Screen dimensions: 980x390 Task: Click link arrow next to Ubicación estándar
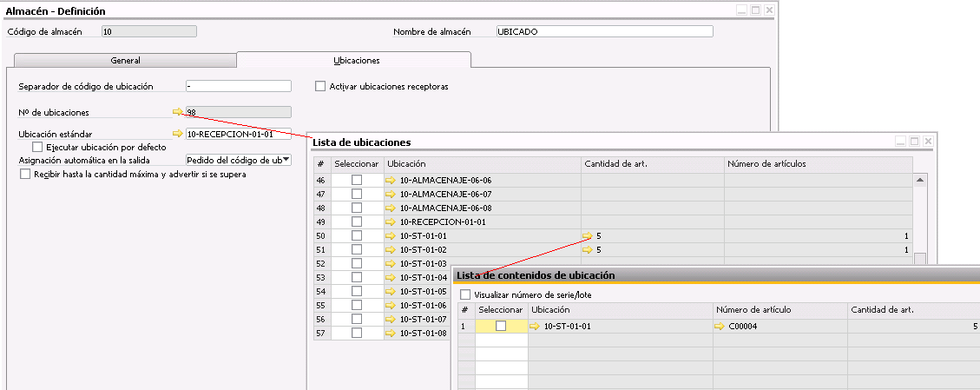pyautogui.click(x=177, y=133)
